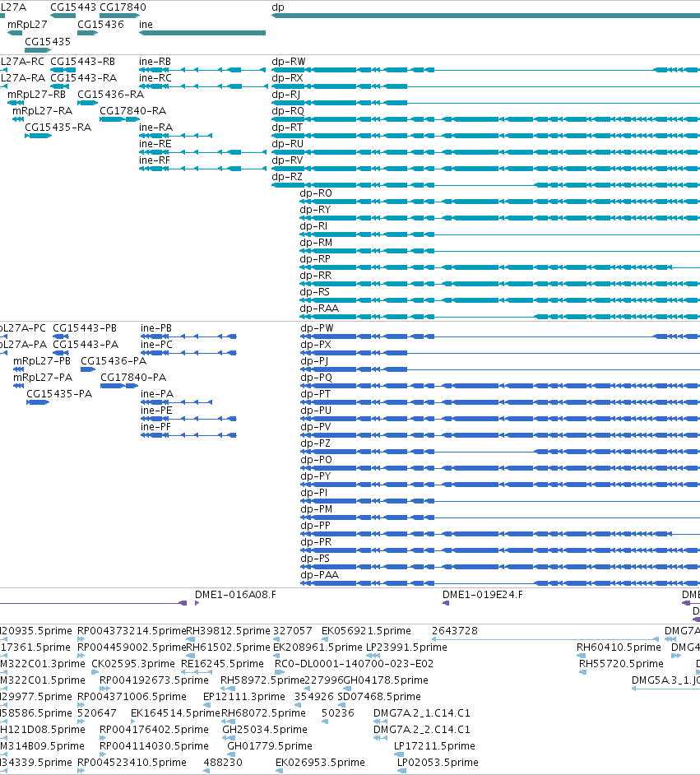The width and height of the screenshot is (700, 775).
Task: Click the dp gene label in the top track
Action: tap(278, 7)
